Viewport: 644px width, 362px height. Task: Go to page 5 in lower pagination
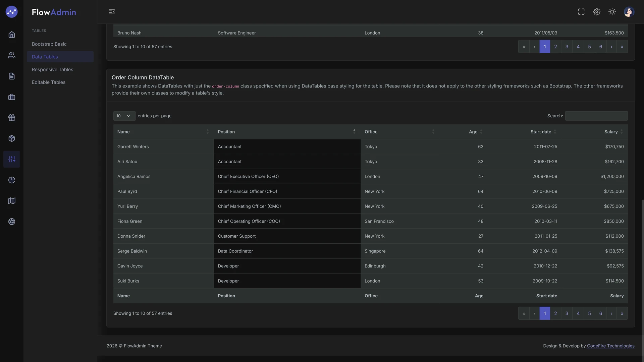589,313
